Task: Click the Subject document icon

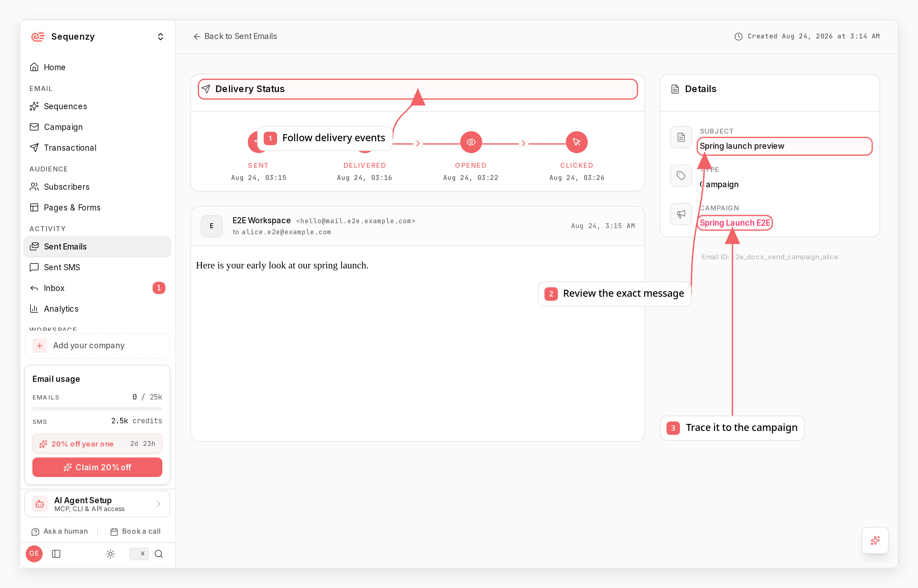Action: tap(681, 137)
